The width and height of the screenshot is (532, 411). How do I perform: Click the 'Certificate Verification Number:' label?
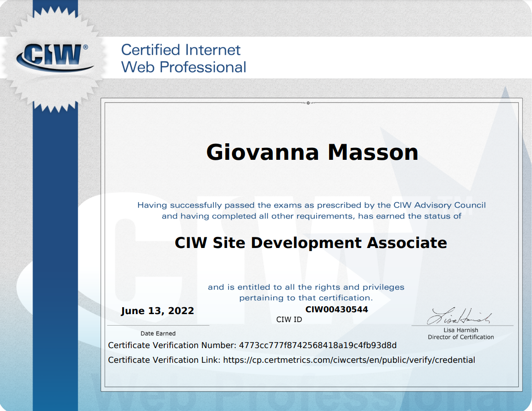tap(172, 345)
